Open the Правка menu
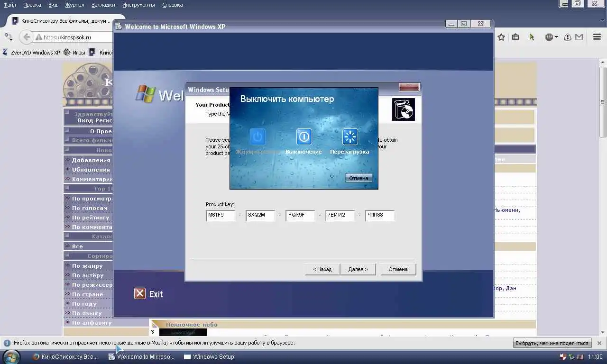This screenshot has height=364, width=607. coord(32,5)
